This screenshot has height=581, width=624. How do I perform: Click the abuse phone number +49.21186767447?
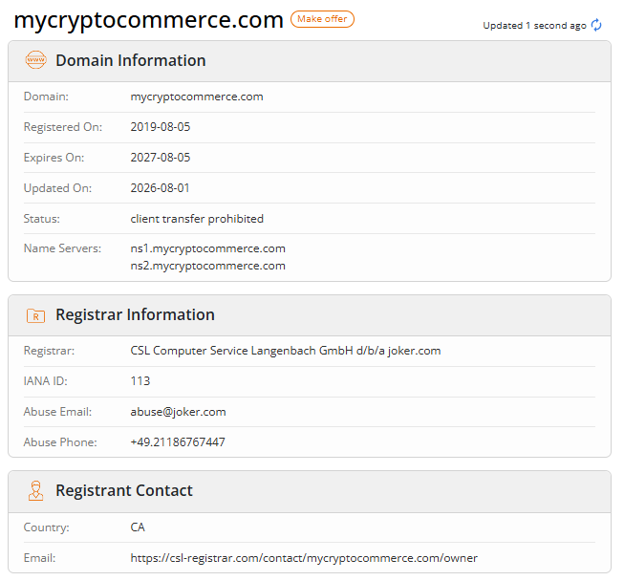[178, 442]
